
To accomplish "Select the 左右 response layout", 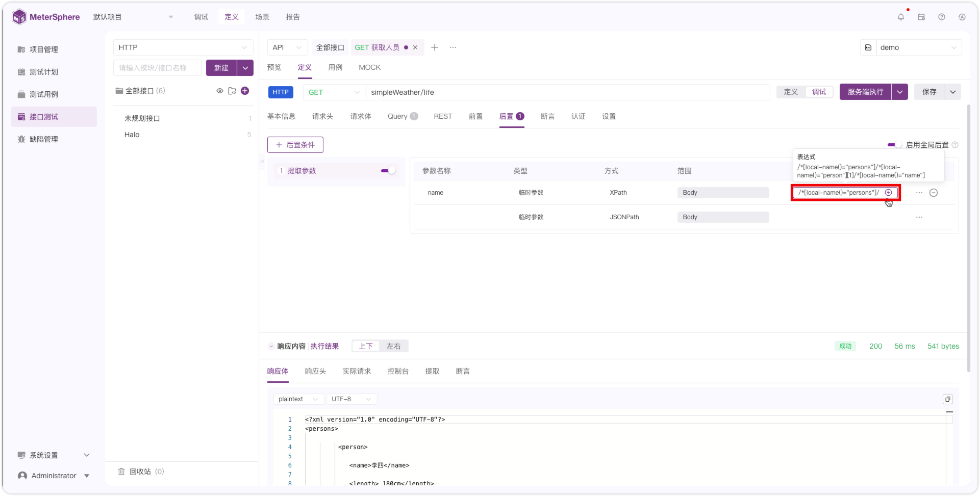I will pyautogui.click(x=393, y=346).
